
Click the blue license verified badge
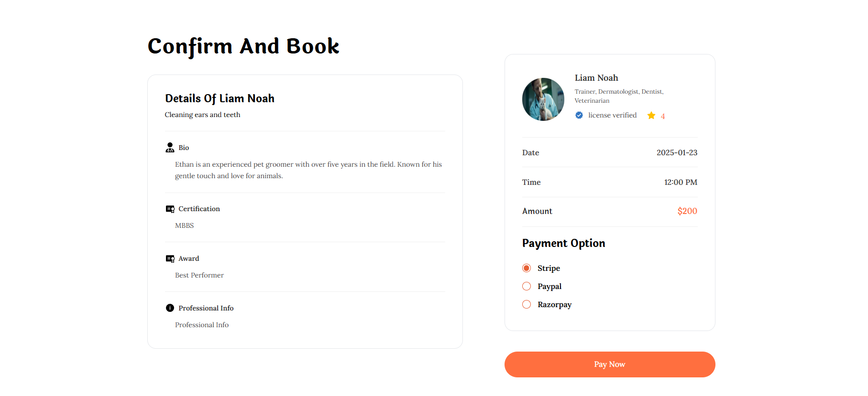tap(579, 115)
